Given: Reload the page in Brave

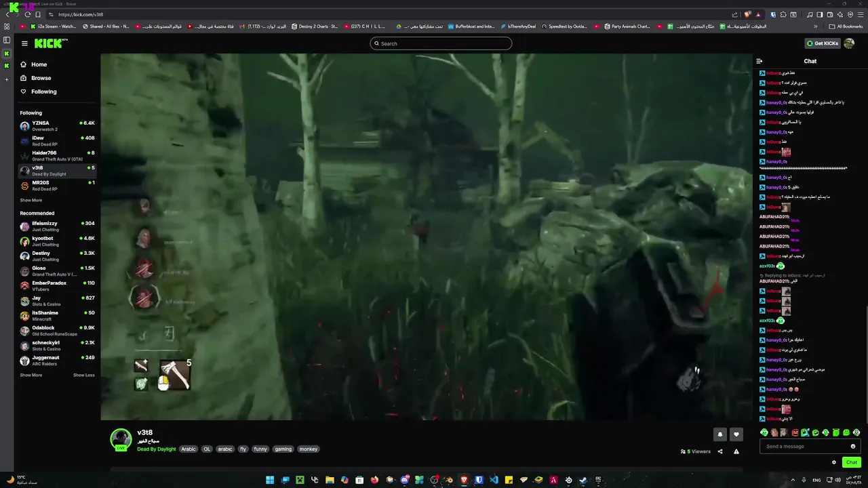Looking at the screenshot, I should coord(27,14).
